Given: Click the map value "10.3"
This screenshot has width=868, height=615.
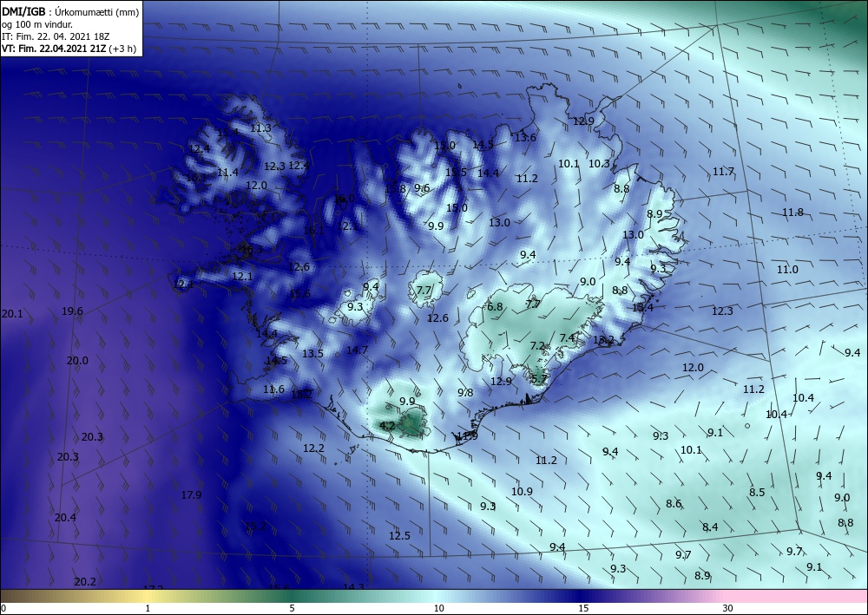Looking at the screenshot, I should [599, 163].
